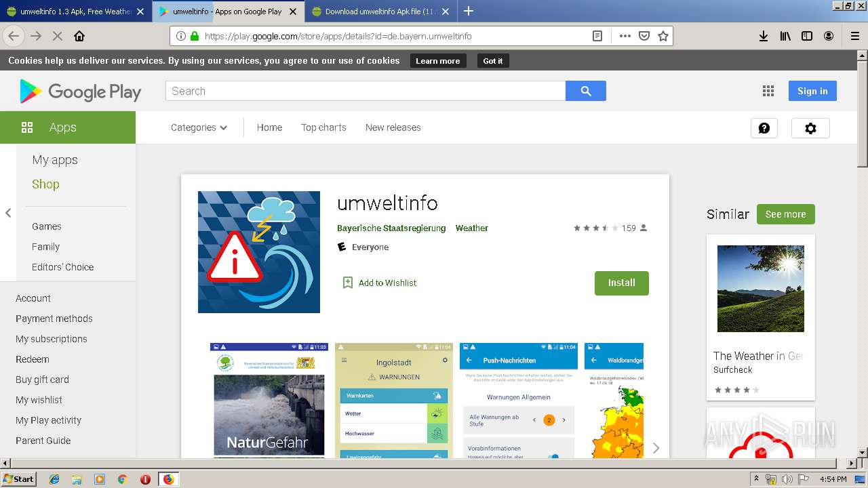This screenshot has width=868, height=488.
Task: Open the Account link
Action: pyautogui.click(x=33, y=298)
